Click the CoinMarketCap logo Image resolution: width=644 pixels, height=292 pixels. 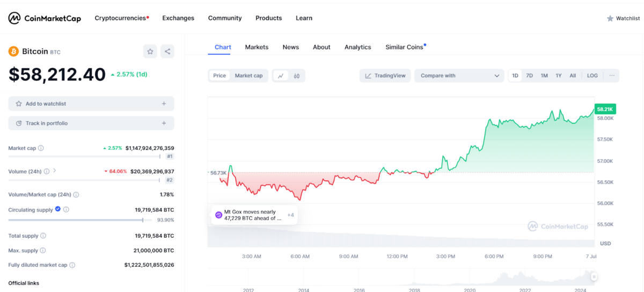click(45, 18)
